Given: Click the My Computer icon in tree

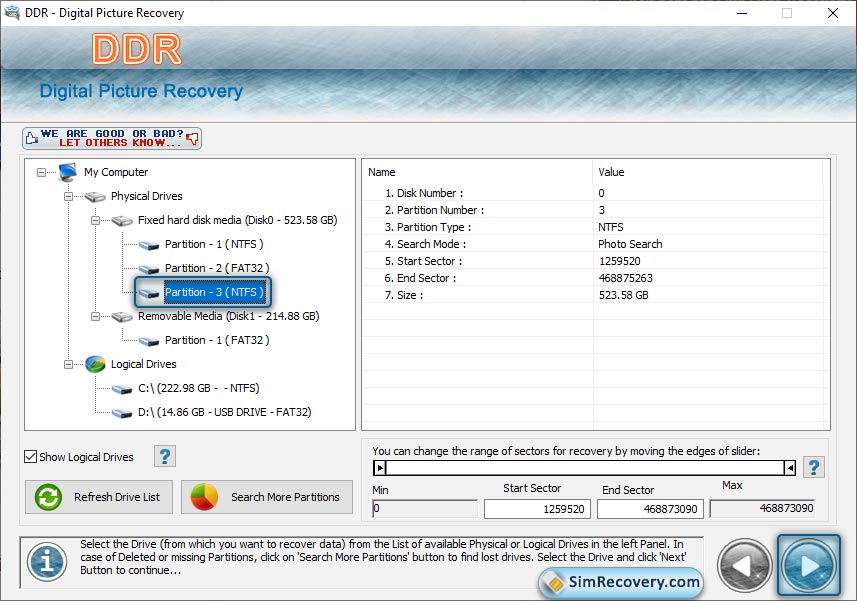Looking at the screenshot, I should click(68, 172).
